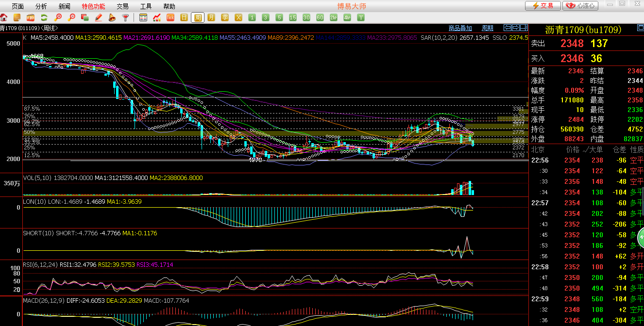Viewport: 644px width, 326px height.
Task: Click the 持仓 value 560390
Action: 571,129
